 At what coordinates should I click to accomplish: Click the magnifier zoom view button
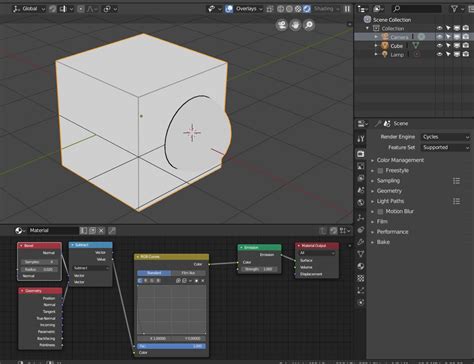[309, 25]
